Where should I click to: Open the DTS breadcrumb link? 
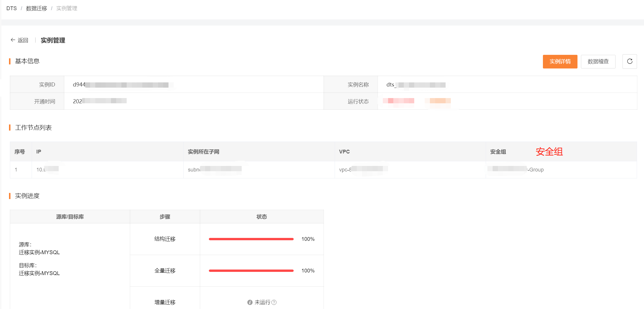coord(12,8)
